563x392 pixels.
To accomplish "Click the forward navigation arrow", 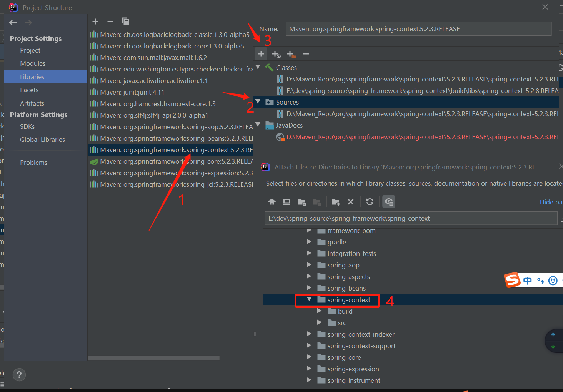I will [28, 23].
